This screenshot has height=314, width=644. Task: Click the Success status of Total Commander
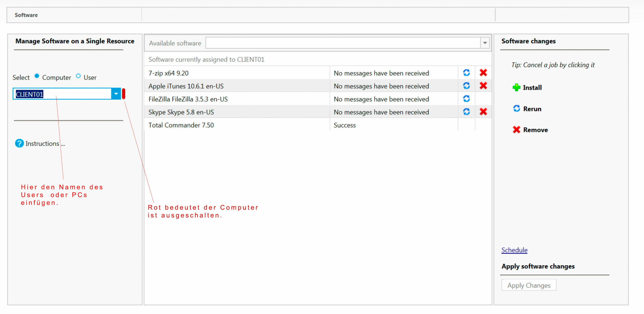pyautogui.click(x=345, y=125)
